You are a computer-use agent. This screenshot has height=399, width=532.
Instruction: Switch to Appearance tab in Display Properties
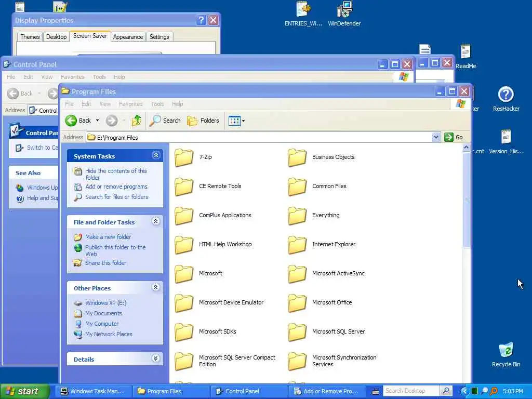click(128, 37)
